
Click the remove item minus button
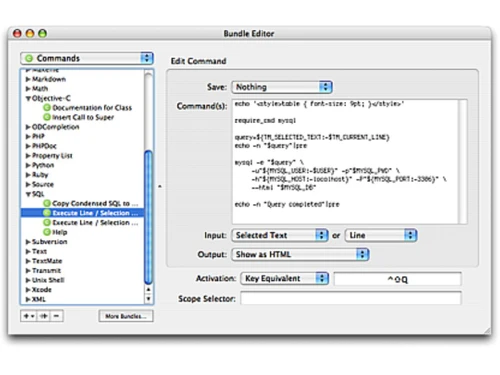(57, 316)
